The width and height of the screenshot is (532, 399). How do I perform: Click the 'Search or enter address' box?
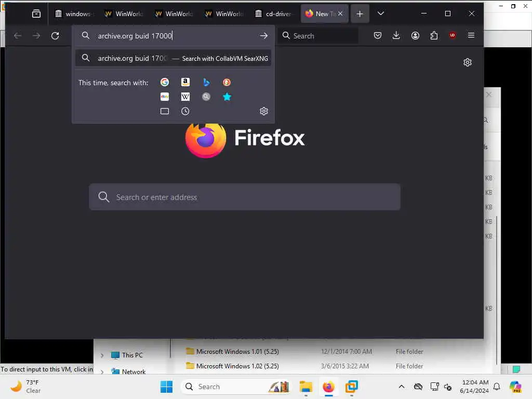tap(244, 197)
